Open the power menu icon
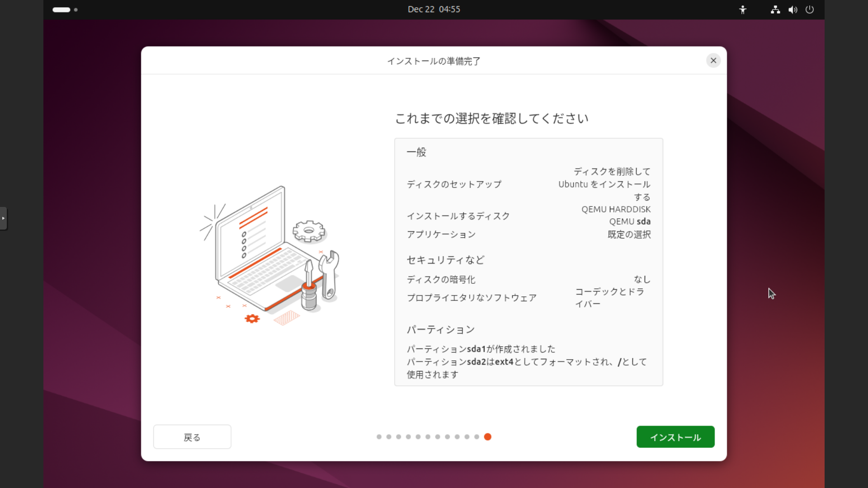Viewport: 868px width, 488px height. 809,9
